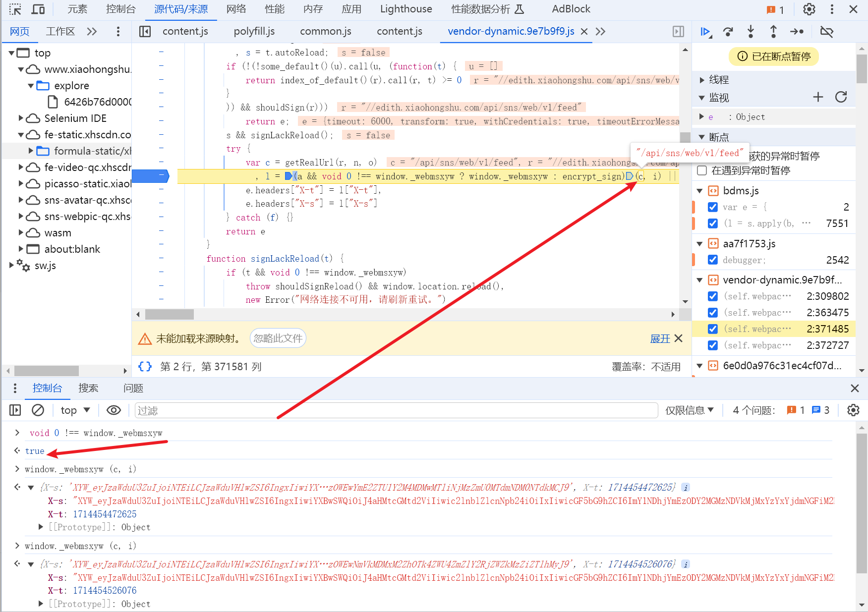Show more navigator tabs chevron
This screenshot has width=868, height=612.
[92, 31]
